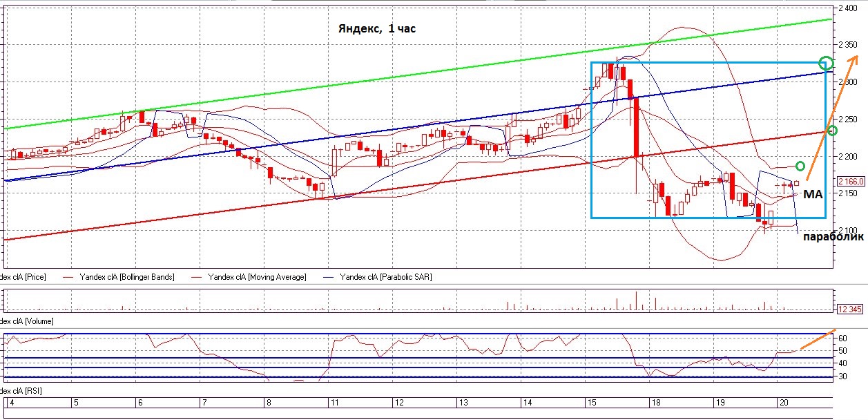Screen dimensions: 868x420
Task: Click the 2 200 price axis label
Action: (848, 156)
